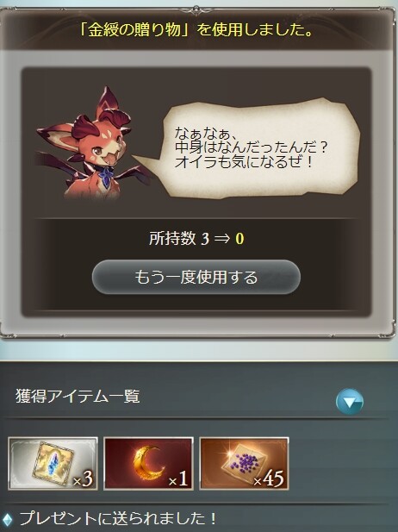Screen dimensions: 398x532
Task: Select the golden crescent moon item
Action: click(148, 464)
